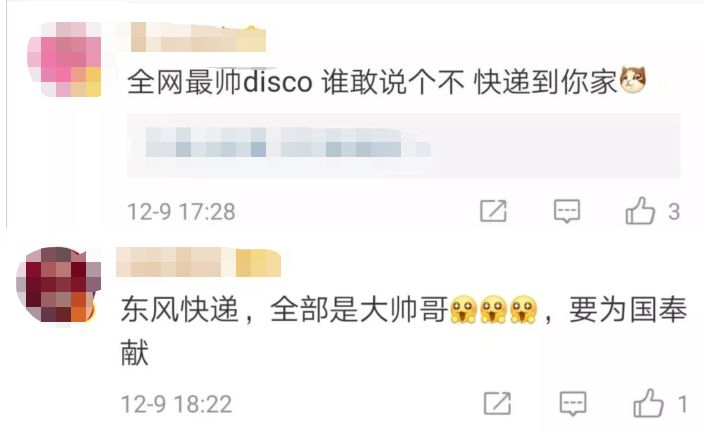Click the first wide-eyed emoji after 大帅哥
Viewport: 704px width, 440px height.
[463, 309]
